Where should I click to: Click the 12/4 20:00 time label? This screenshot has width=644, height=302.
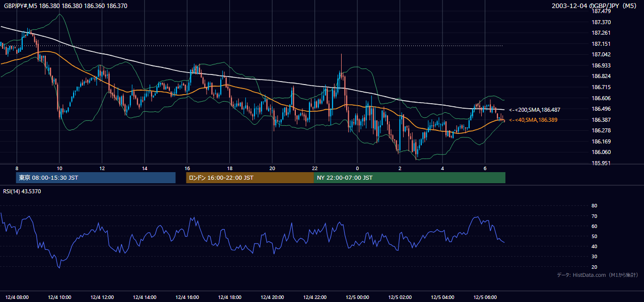click(x=273, y=297)
